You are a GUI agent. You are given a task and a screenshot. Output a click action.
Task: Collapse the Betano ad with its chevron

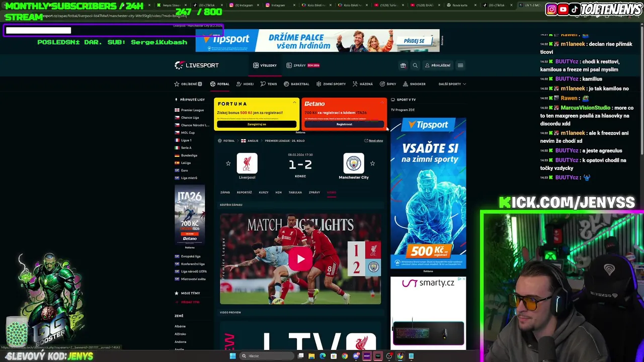(382, 103)
